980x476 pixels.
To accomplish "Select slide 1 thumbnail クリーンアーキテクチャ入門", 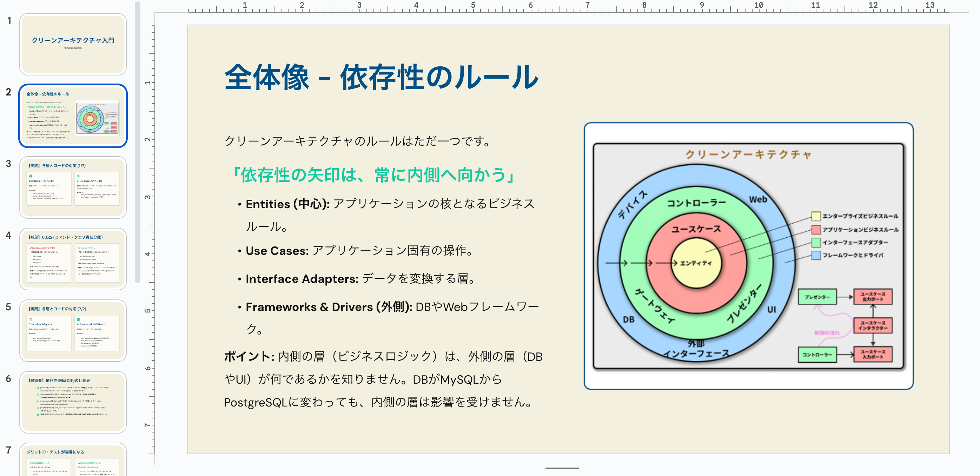I will [x=73, y=44].
